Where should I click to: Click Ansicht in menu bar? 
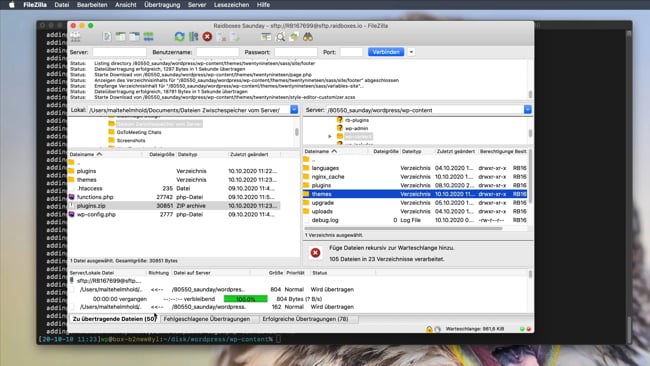[126, 5]
